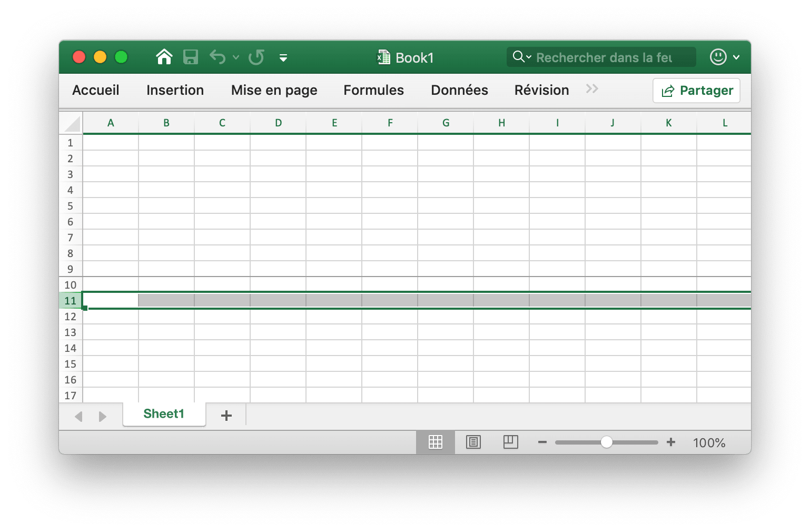Click the smiley feedback icon
The image size is (810, 532).
coord(718,57)
